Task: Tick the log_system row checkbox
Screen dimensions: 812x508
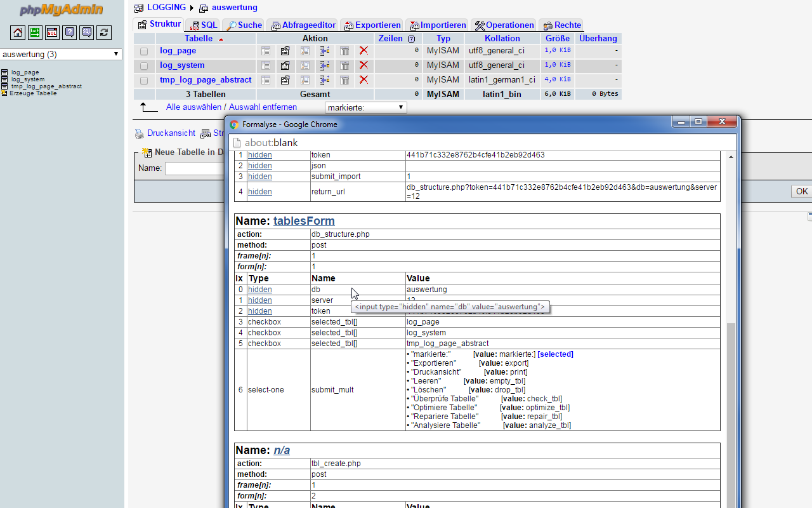Action: (144, 66)
